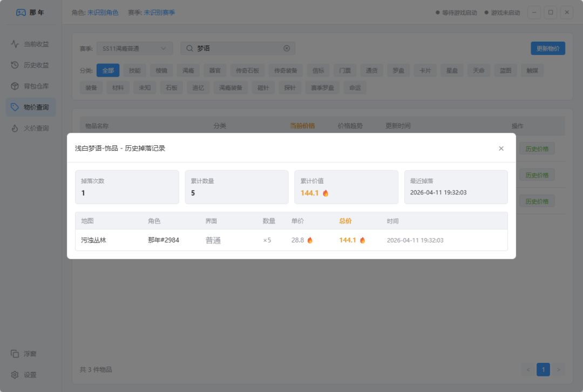Select the 门票 category filter

click(x=344, y=70)
